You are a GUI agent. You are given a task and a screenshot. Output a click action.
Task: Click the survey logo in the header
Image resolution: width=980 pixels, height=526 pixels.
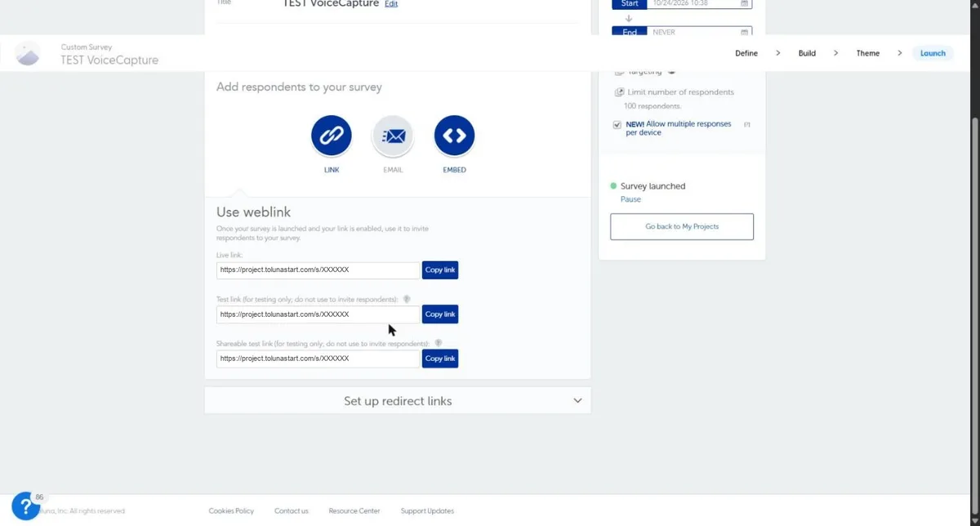click(28, 54)
